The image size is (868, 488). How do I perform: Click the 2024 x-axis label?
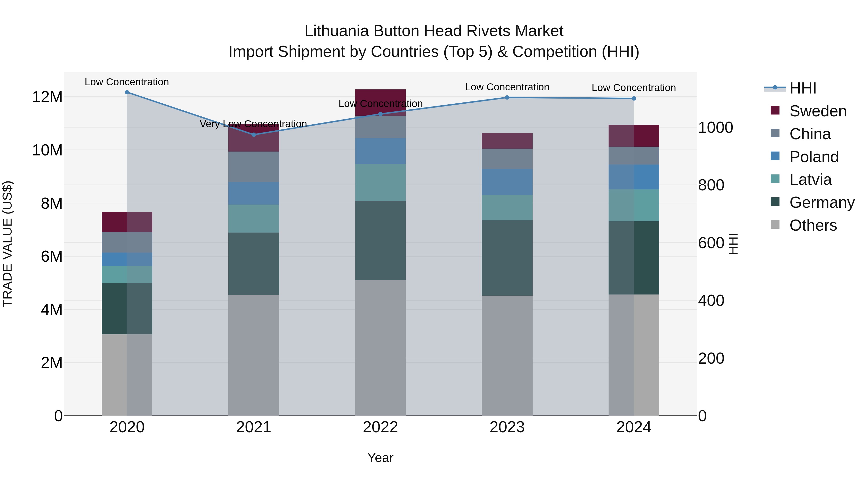click(634, 427)
